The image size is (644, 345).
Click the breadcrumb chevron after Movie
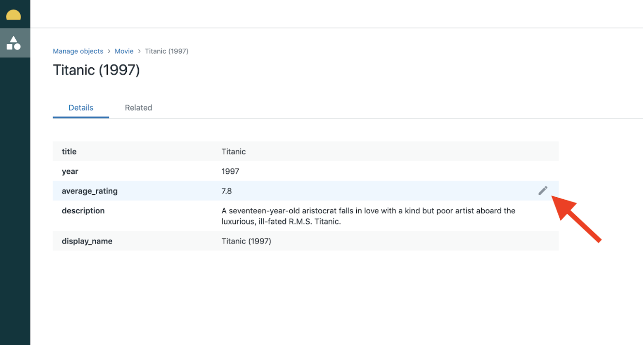(x=139, y=51)
